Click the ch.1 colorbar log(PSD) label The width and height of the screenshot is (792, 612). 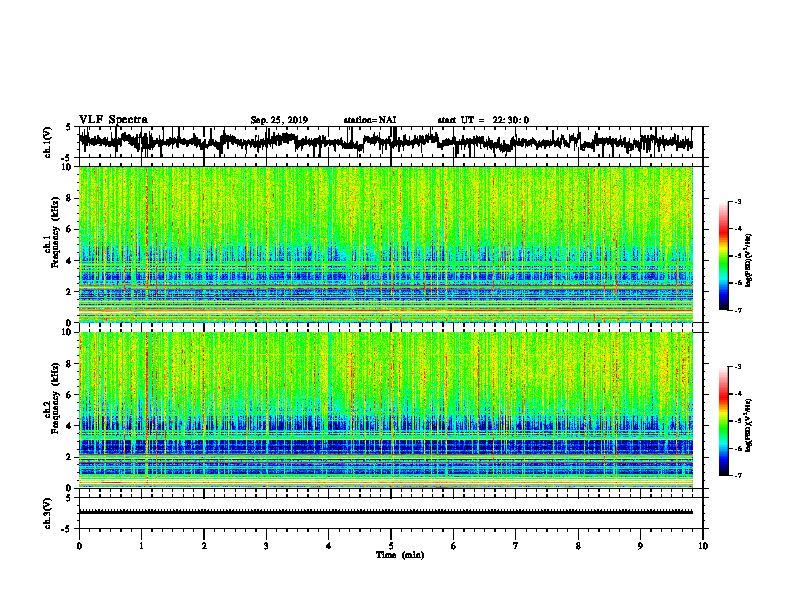[749, 260]
